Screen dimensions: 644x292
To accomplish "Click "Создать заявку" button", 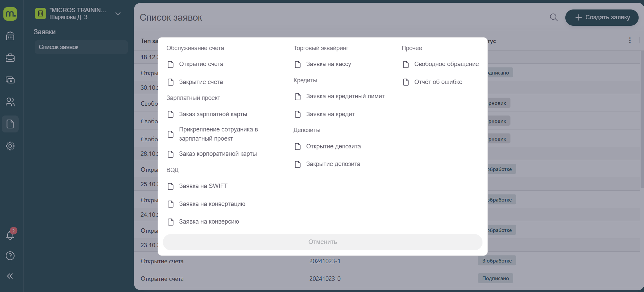I will point(602,17).
